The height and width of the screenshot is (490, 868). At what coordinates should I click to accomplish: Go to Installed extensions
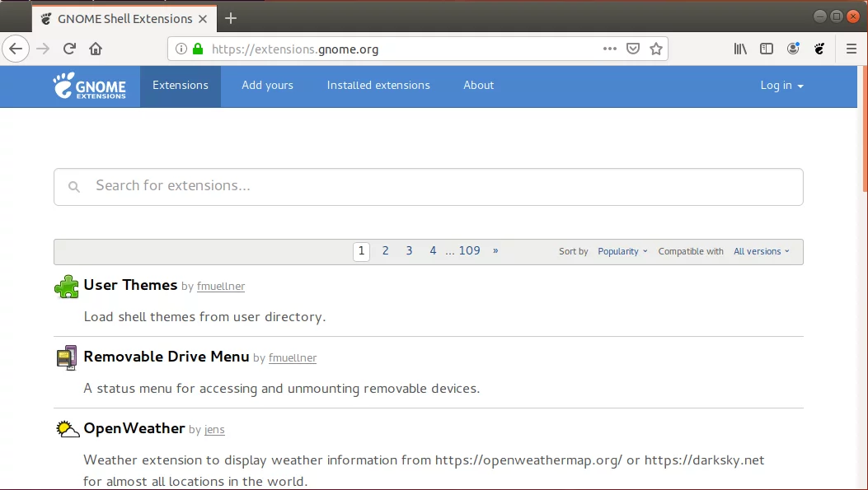click(x=378, y=85)
